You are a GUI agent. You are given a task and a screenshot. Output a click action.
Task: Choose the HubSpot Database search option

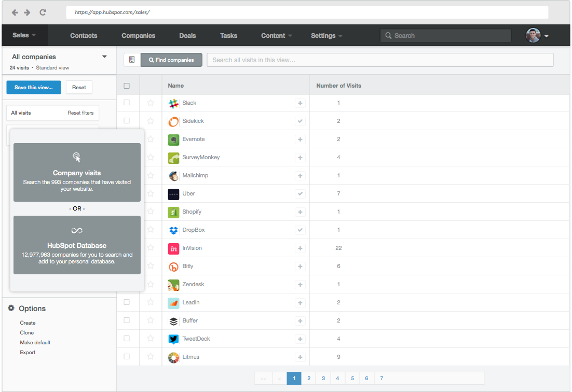pos(77,245)
